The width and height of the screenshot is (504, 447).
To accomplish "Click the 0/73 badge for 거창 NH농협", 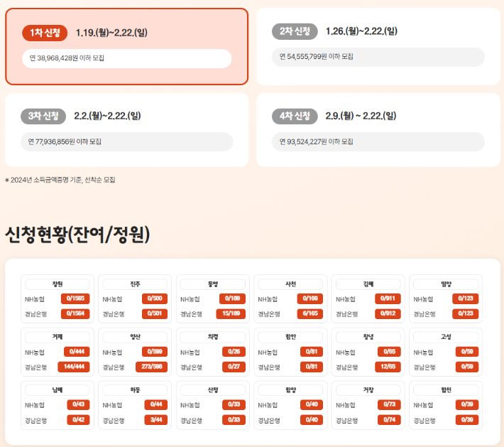I will coord(389,404).
